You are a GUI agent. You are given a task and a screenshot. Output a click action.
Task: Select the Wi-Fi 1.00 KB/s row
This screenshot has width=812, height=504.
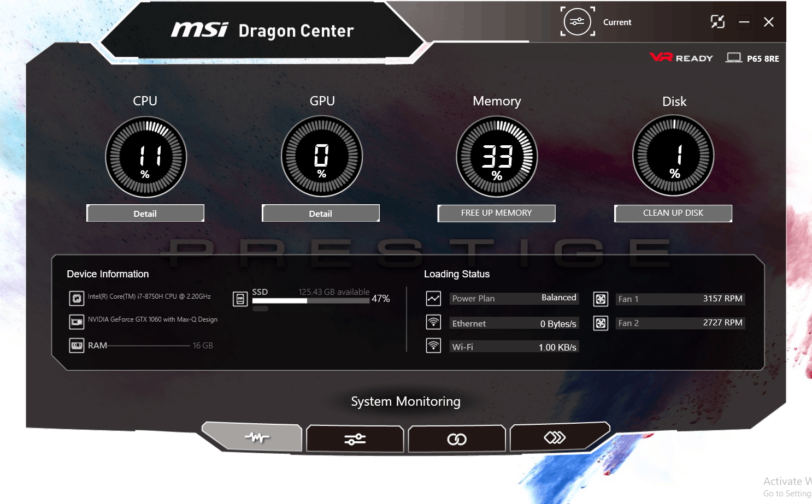coord(514,347)
